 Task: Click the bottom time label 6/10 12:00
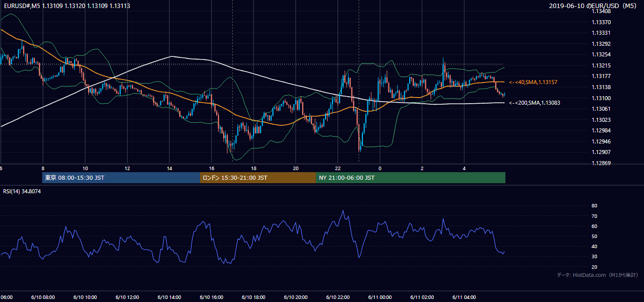(x=126, y=297)
